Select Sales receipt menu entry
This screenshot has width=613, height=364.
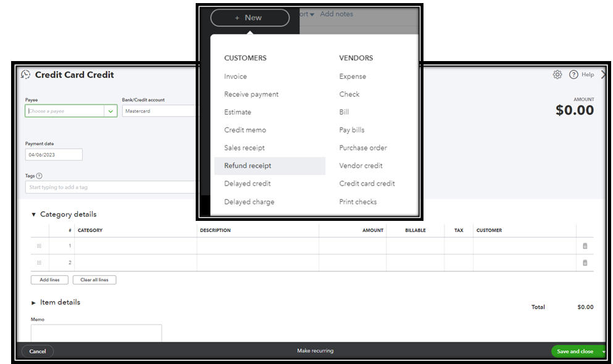tap(244, 148)
